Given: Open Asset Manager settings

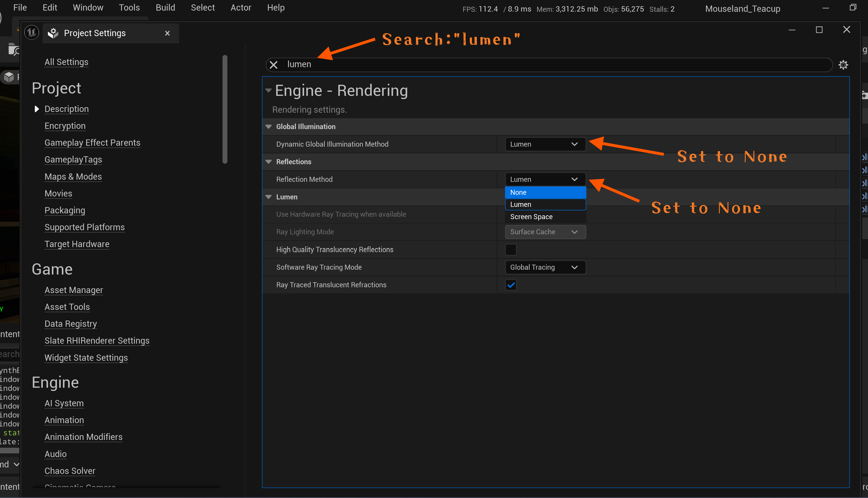Looking at the screenshot, I should coord(74,290).
